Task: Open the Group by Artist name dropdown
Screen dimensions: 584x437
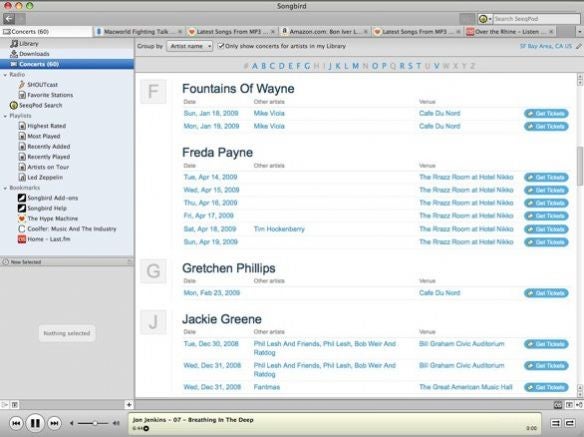Action: click(x=190, y=46)
